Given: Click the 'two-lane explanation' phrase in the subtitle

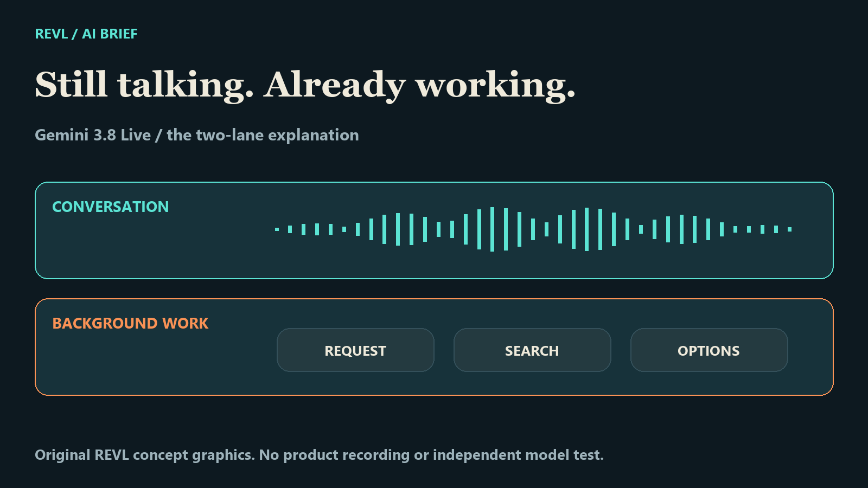Looking at the screenshot, I should click(x=277, y=135).
